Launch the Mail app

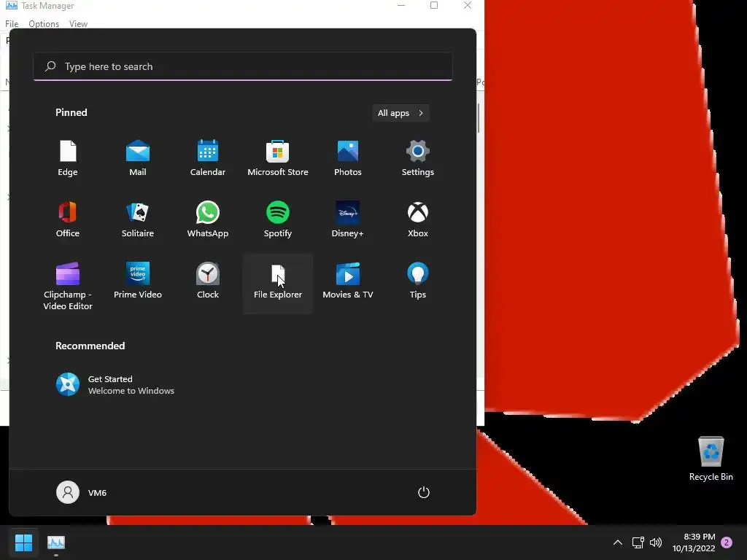(138, 158)
